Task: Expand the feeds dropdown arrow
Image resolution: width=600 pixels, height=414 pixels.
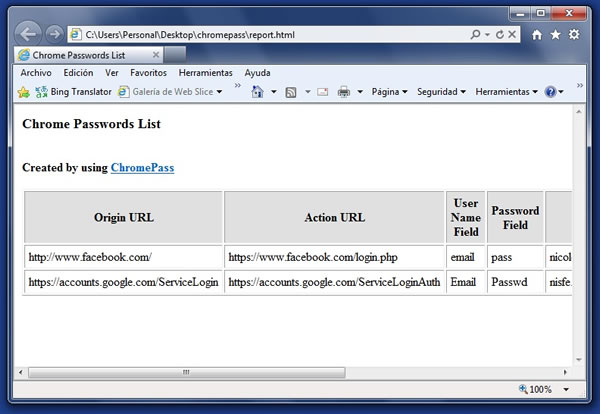Action: click(308, 92)
